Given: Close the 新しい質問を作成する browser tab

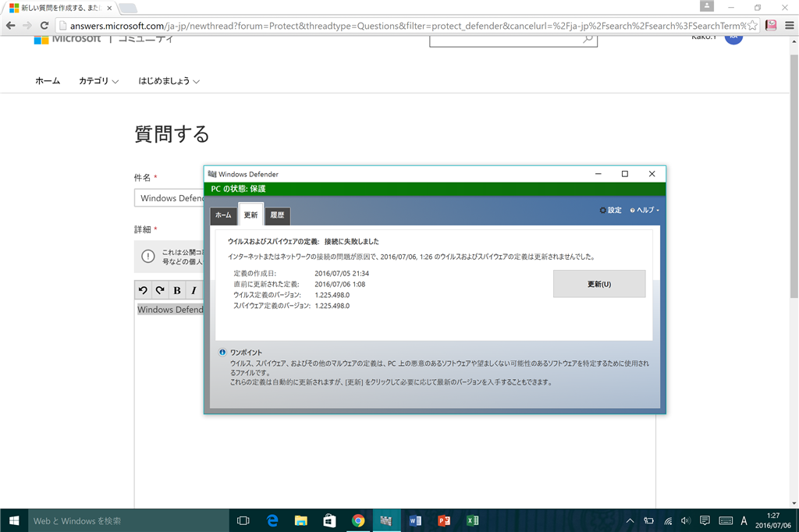Looking at the screenshot, I should (109, 8).
